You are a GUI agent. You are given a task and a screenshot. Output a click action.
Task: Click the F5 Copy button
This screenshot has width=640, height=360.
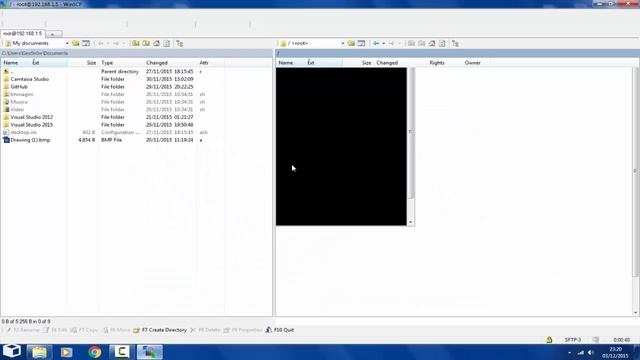pyautogui.click(x=84, y=330)
